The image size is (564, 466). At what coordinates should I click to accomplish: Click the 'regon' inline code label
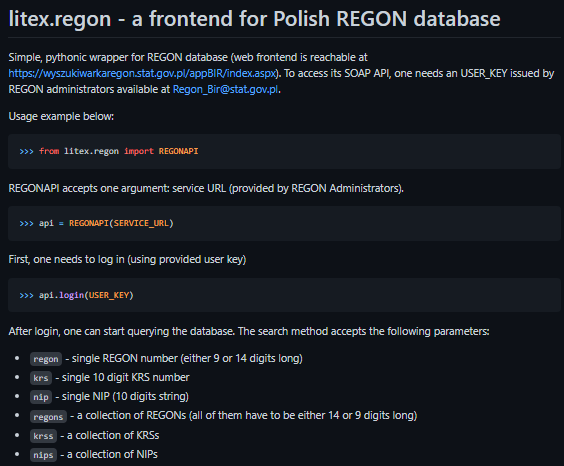[x=46, y=359]
